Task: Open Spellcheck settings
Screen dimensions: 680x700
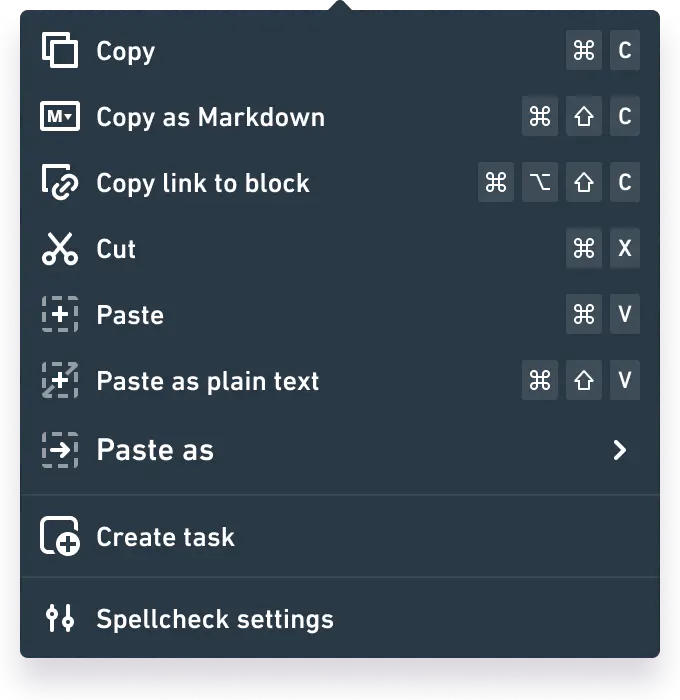Action: (x=215, y=619)
